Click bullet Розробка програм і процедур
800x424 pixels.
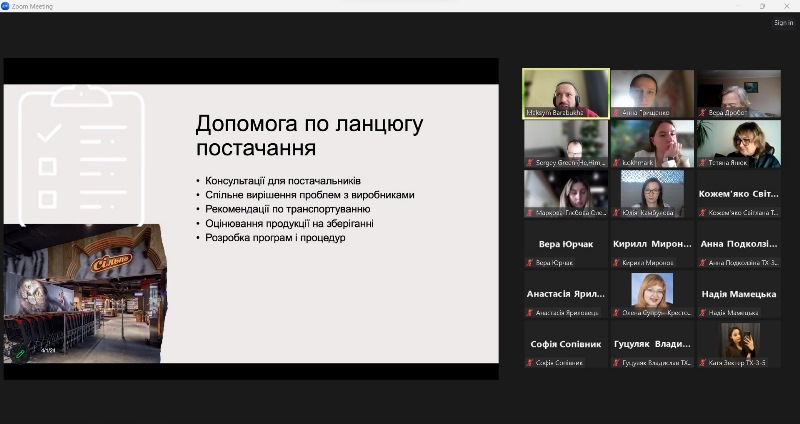pyautogui.click(x=276, y=238)
